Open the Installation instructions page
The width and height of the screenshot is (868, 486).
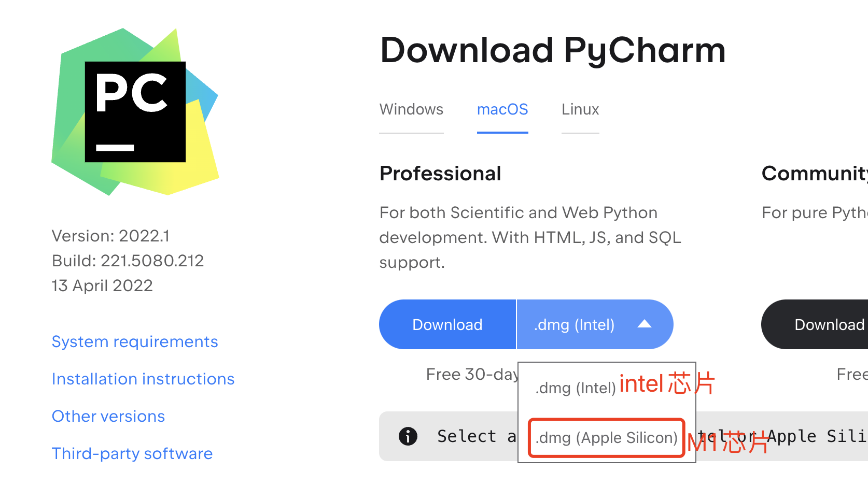tap(143, 379)
